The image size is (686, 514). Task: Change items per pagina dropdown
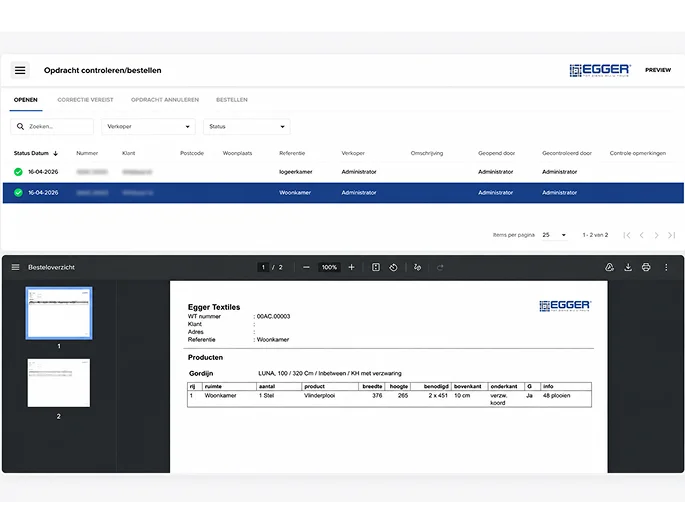click(554, 235)
